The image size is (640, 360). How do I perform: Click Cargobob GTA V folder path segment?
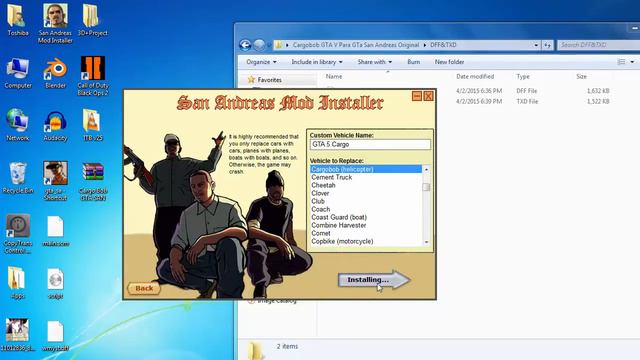pos(356,45)
